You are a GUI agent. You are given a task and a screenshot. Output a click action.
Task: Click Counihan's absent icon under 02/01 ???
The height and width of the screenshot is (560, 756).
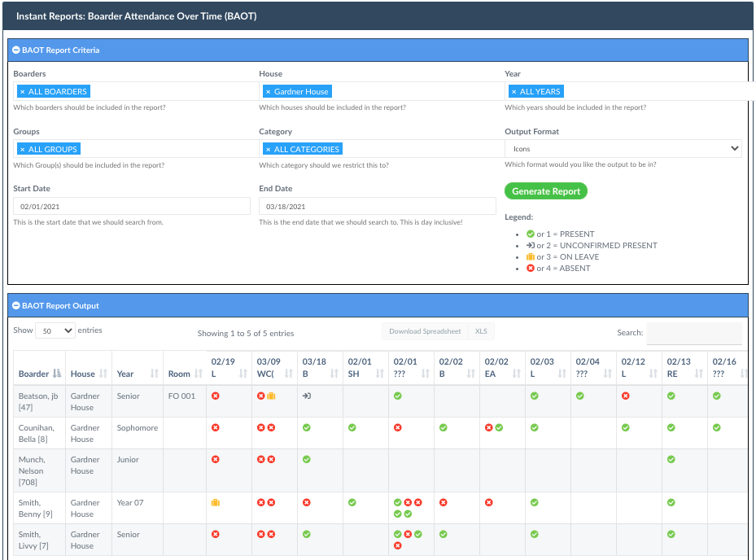click(x=398, y=428)
